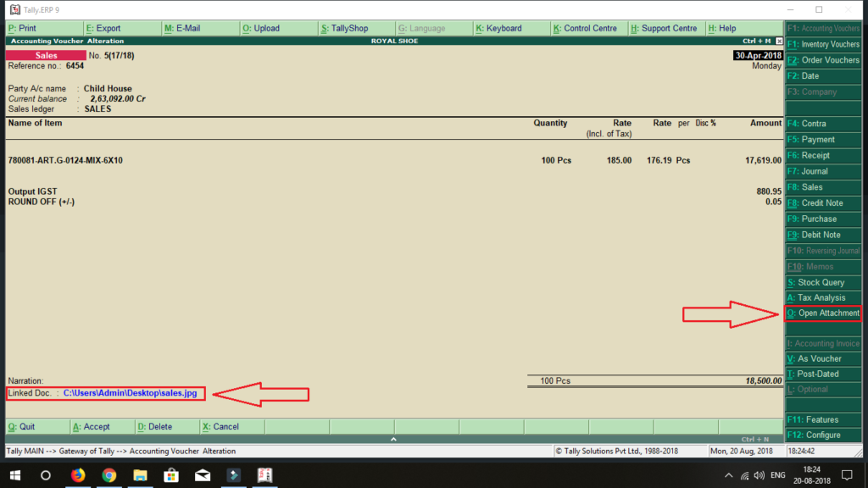Screen dimensions: 868x488
Task: Open F11 Features
Action: (821, 419)
